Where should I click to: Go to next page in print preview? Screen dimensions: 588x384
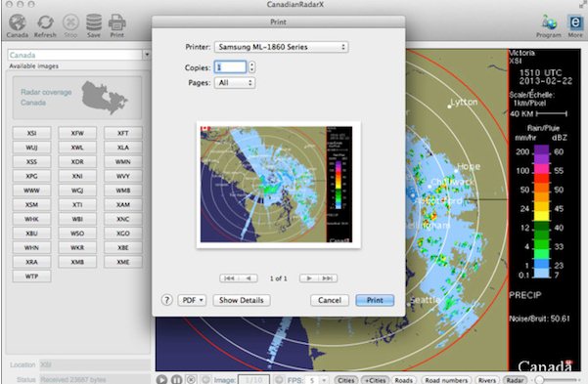pyautogui.click(x=309, y=278)
